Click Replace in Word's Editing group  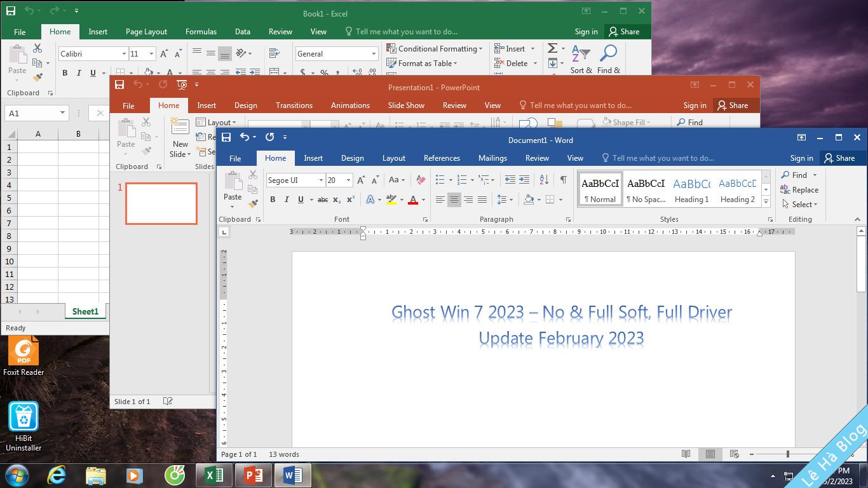click(801, 189)
